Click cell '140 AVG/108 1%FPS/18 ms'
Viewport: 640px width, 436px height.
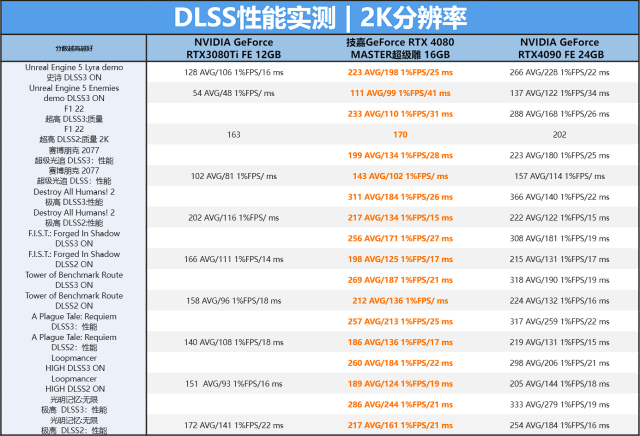point(233,342)
